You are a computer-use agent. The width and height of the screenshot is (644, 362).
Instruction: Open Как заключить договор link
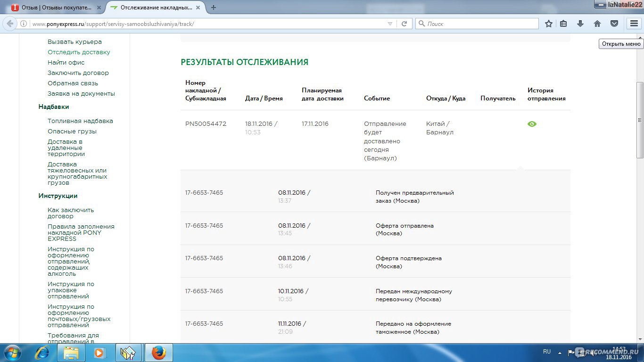(71, 213)
